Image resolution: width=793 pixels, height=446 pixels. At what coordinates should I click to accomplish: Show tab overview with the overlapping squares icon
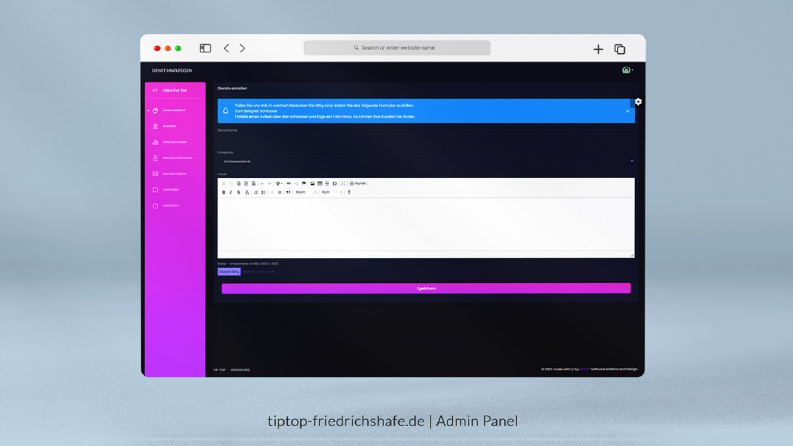(620, 49)
